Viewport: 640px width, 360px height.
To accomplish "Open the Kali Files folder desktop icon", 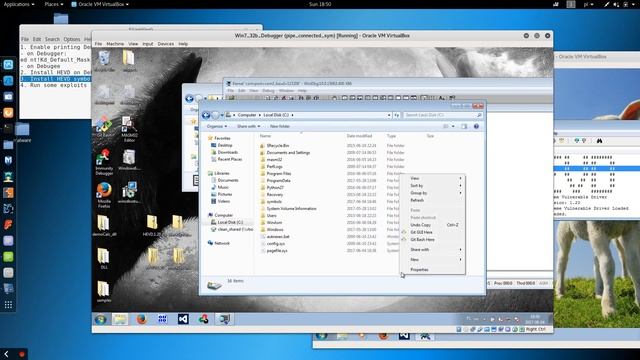I will (61, 19).
